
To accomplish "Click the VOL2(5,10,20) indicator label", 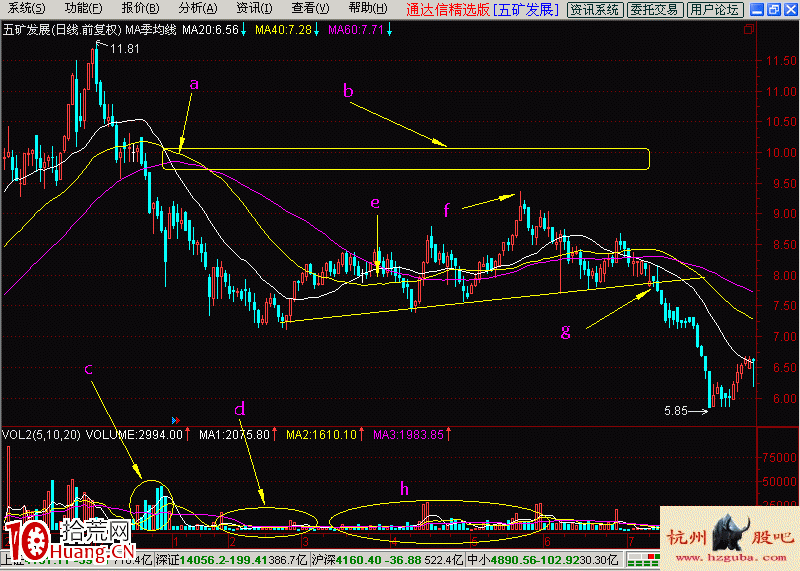I will tap(41, 435).
